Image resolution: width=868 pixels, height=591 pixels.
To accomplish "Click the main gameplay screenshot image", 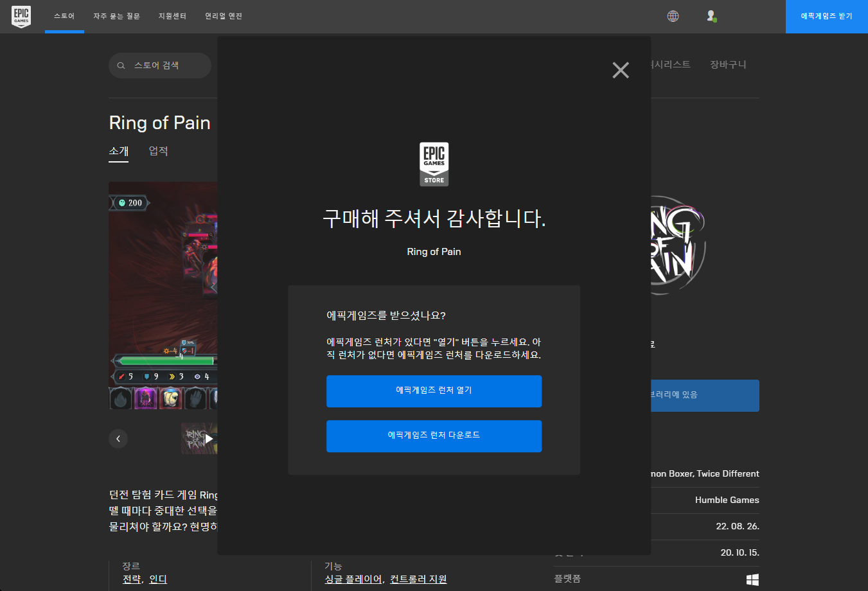I will click(x=163, y=295).
